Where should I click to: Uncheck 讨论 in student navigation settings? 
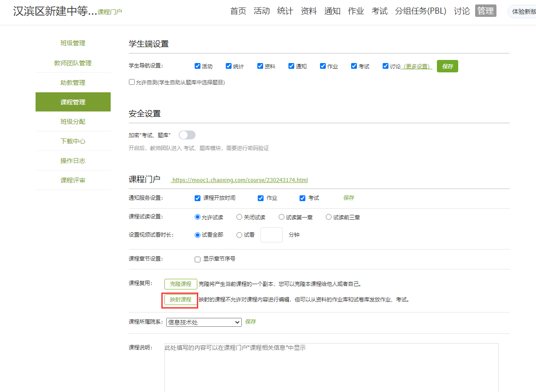[x=385, y=66]
